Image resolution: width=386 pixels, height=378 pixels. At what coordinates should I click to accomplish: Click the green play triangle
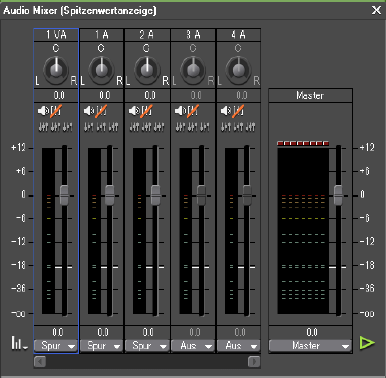click(x=367, y=343)
